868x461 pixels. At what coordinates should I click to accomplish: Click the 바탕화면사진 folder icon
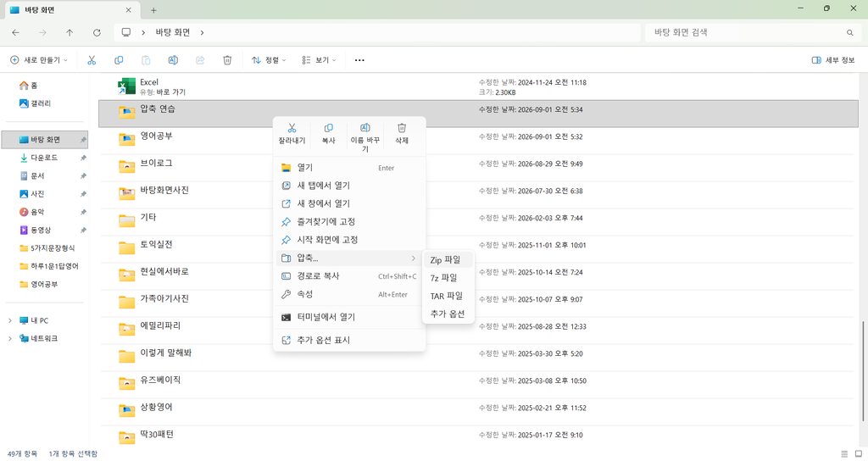coord(127,194)
